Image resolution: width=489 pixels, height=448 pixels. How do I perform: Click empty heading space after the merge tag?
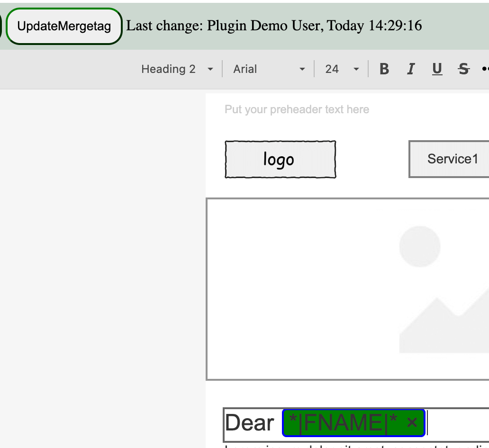pyautogui.click(x=457, y=422)
